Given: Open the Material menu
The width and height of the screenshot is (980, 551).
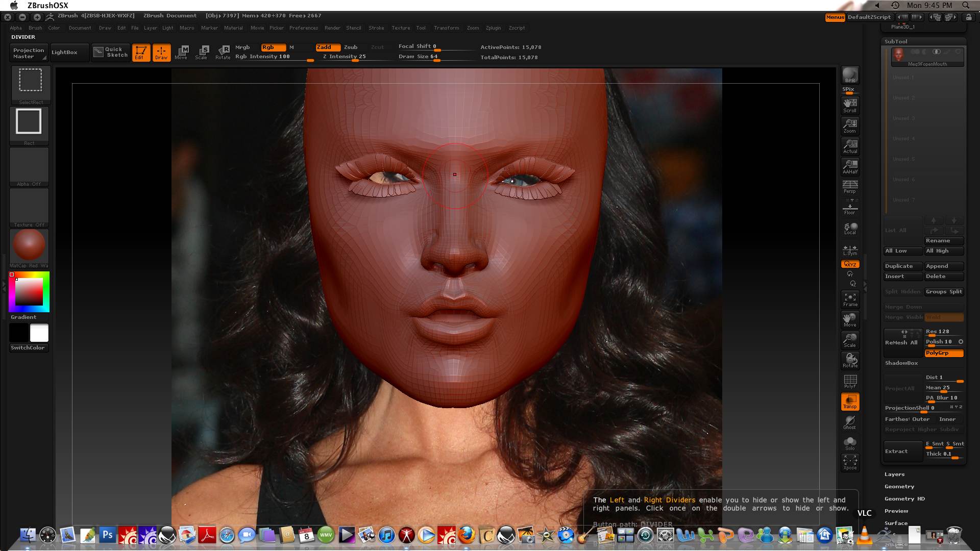Looking at the screenshot, I should pyautogui.click(x=233, y=28).
